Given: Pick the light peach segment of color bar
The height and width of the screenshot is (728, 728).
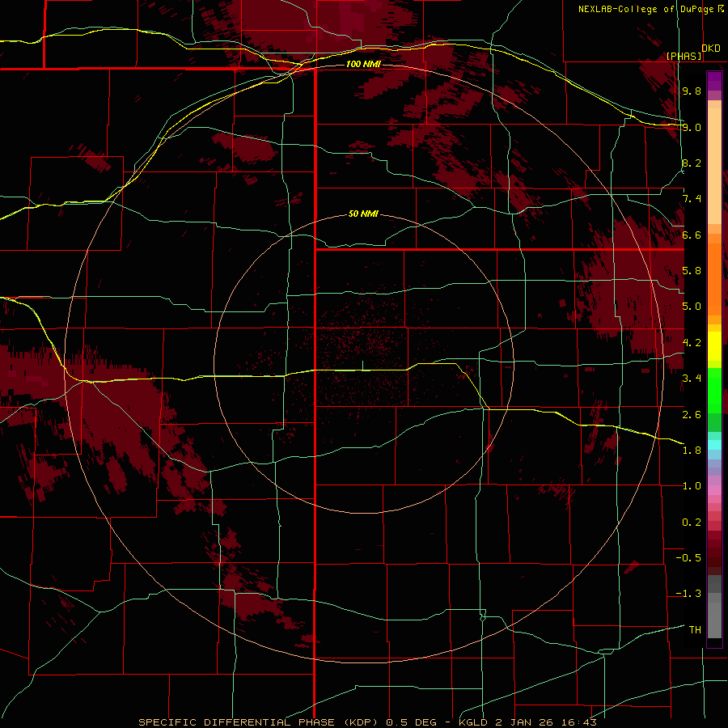Looking at the screenshot, I should coord(714,167).
